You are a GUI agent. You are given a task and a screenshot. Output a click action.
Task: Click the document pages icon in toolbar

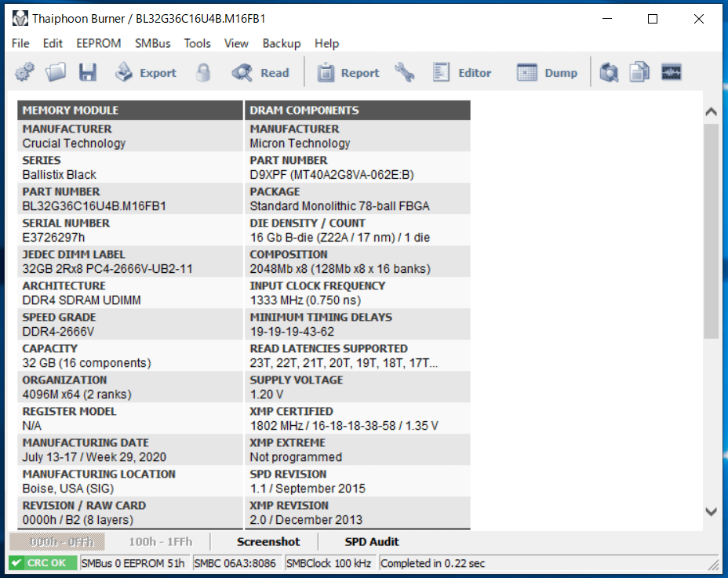(x=640, y=73)
